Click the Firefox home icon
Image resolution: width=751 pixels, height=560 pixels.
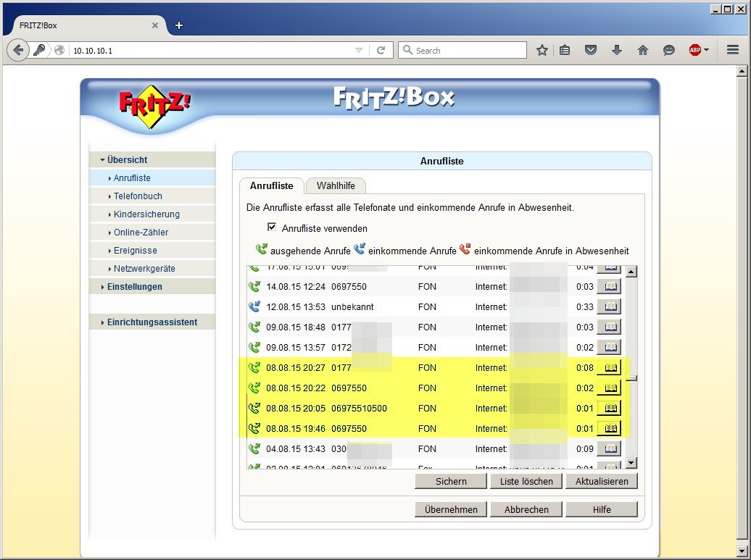pos(642,50)
